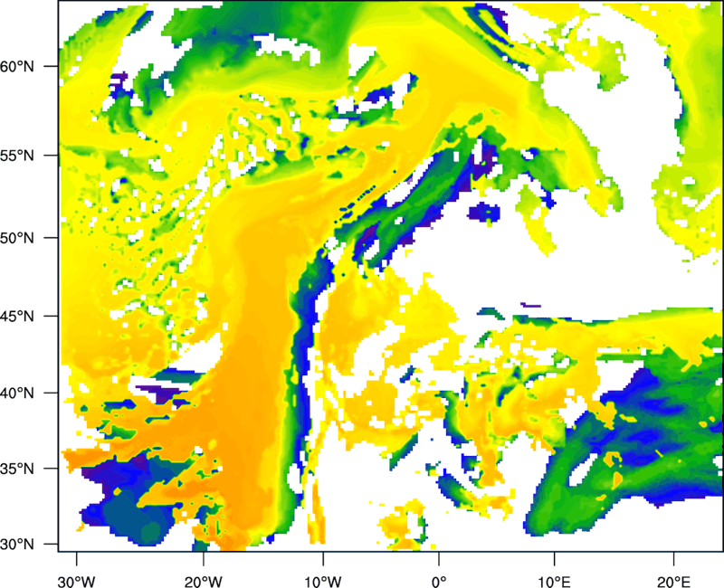This screenshot has width=724, height=588.
Task: Click the 30°W longitude label
Action: pos(76,582)
